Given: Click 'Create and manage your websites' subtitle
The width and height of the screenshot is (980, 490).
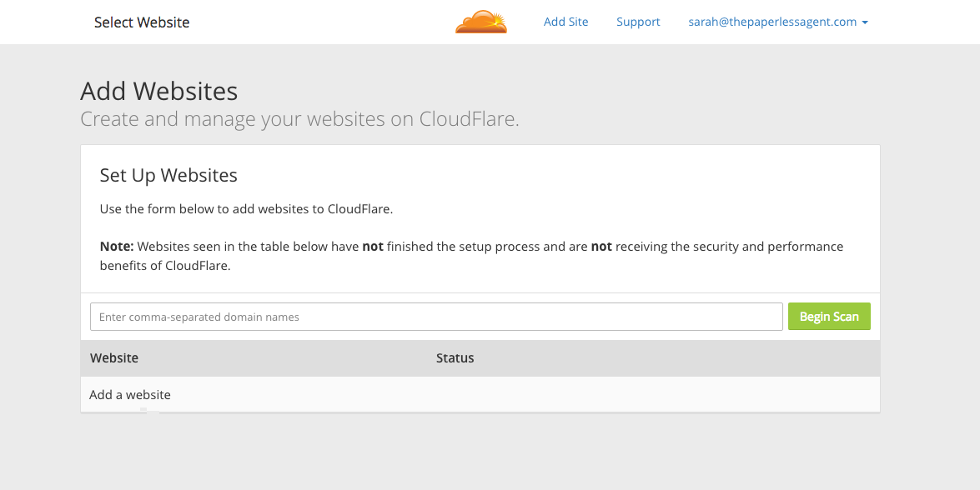Looking at the screenshot, I should (299, 118).
